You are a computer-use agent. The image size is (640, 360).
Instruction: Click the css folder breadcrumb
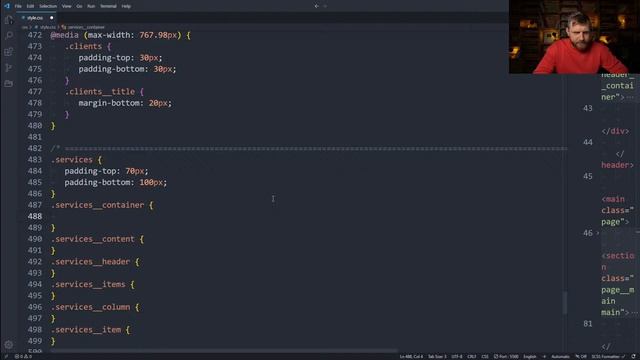24,27
